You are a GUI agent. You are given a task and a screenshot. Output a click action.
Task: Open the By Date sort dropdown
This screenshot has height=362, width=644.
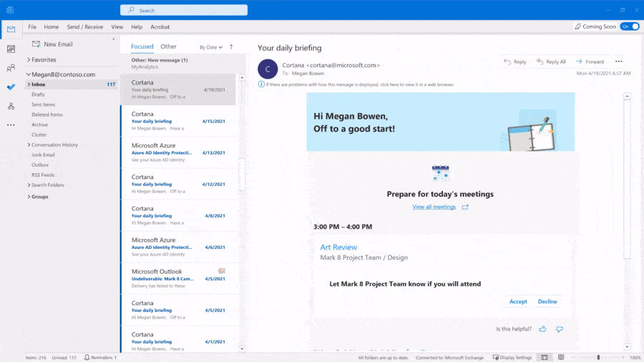pyautogui.click(x=211, y=47)
